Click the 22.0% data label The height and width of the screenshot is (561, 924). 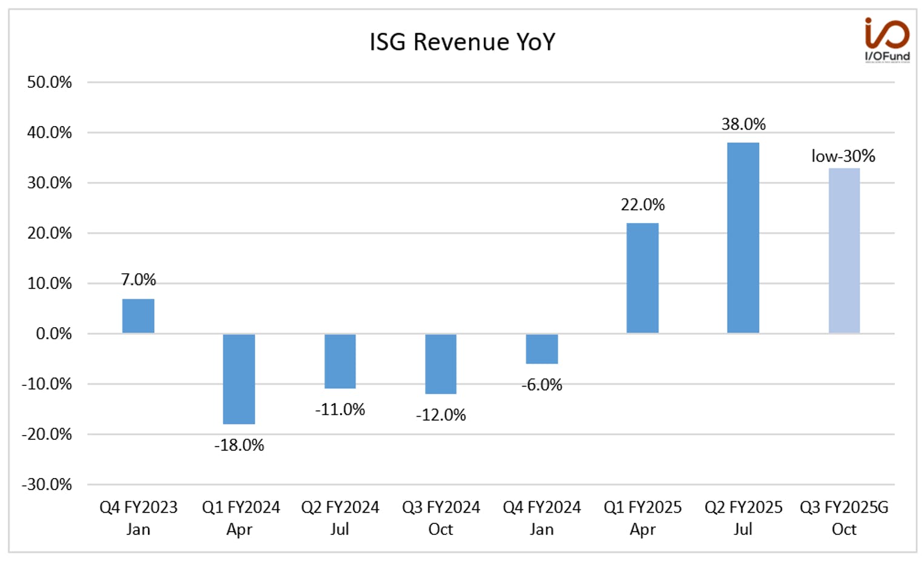click(x=643, y=205)
